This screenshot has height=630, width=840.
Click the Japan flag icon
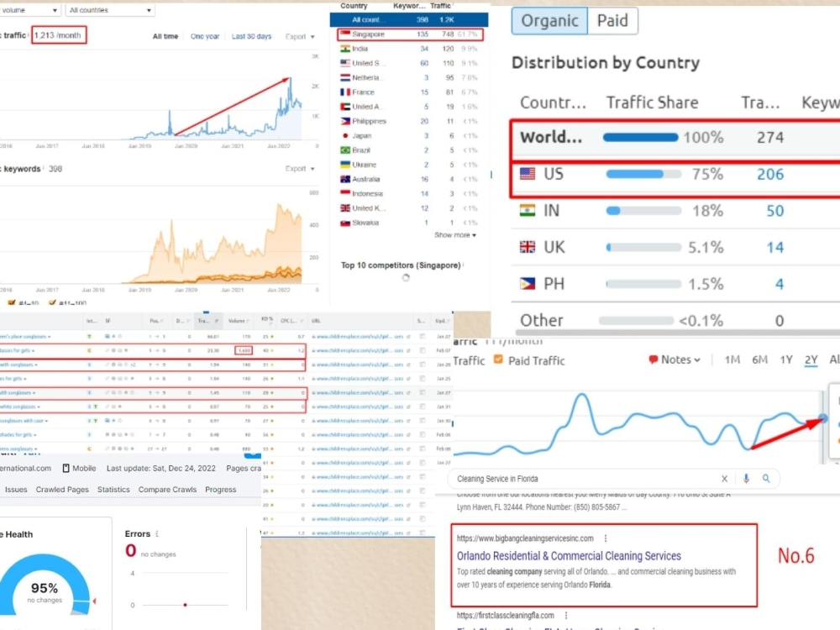point(345,135)
